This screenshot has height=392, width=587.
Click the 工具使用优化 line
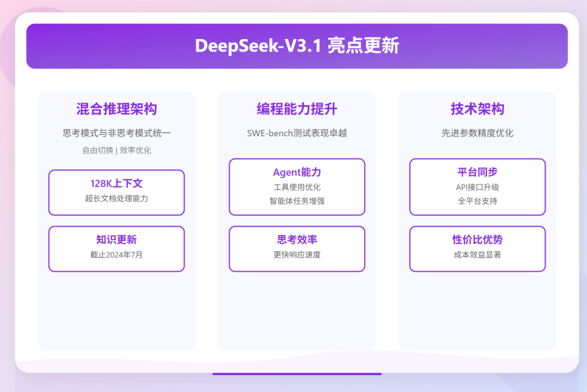[x=297, y=187]
